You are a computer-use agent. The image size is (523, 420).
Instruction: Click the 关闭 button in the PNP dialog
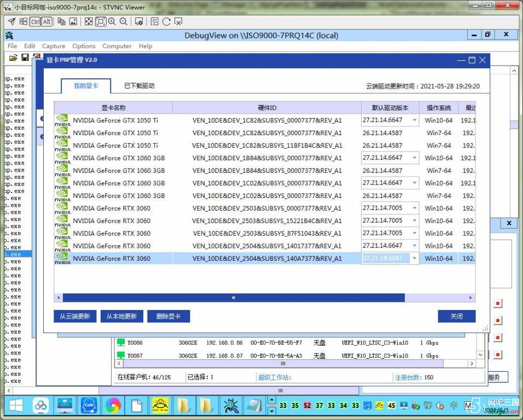click(x=457, y=316)
